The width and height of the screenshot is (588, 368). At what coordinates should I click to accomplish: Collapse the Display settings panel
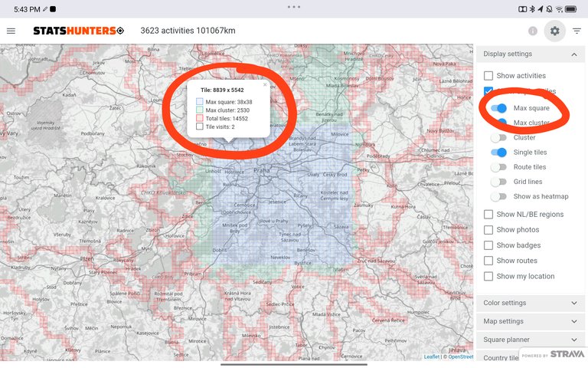[573, 54]
